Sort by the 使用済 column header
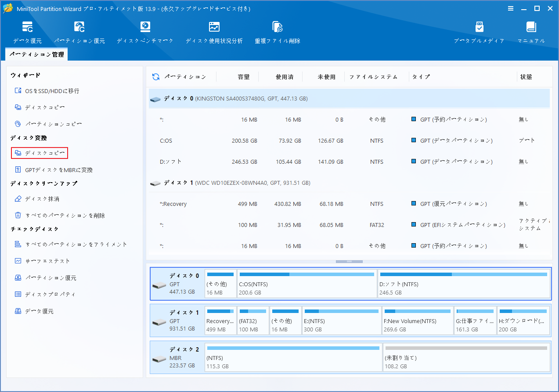Image resolution: width=559 pixels, height=392 pixels. 285,77
